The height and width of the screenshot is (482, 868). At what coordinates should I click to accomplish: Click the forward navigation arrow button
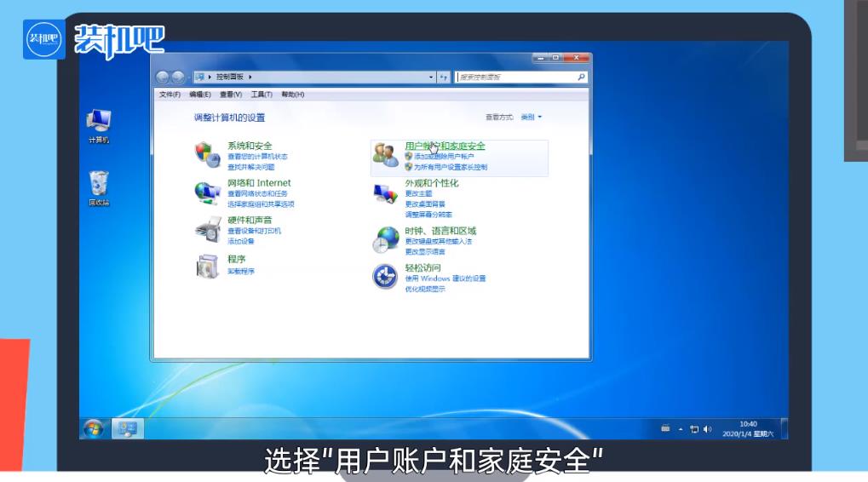pos(178,77)
